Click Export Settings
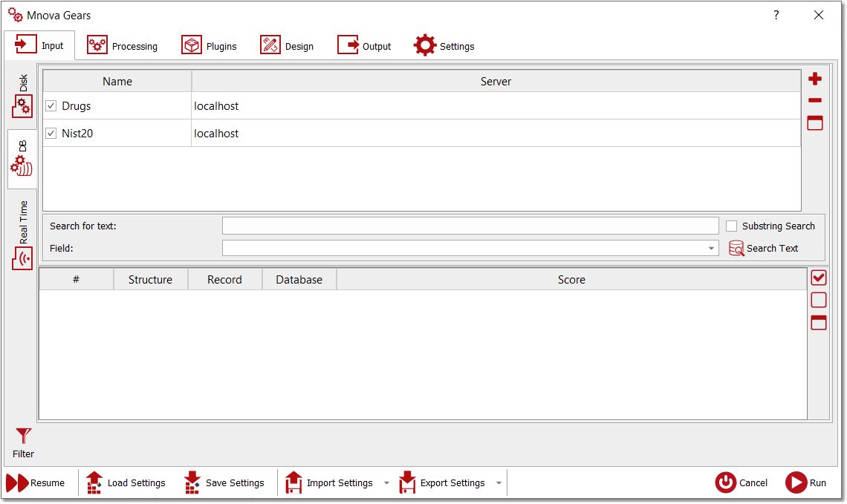 coord(442,483)
